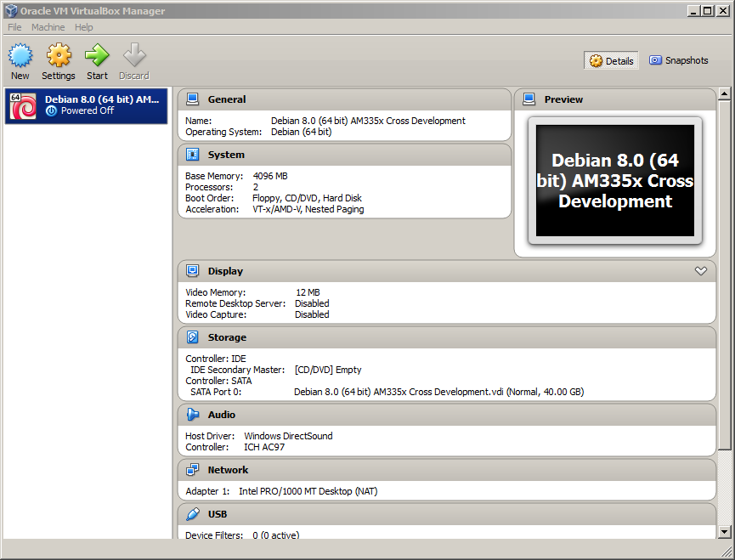Click "ICH AC97" audio controller text
The width and height of the screenshot is (735, 560).
click(x=264, y=448)
